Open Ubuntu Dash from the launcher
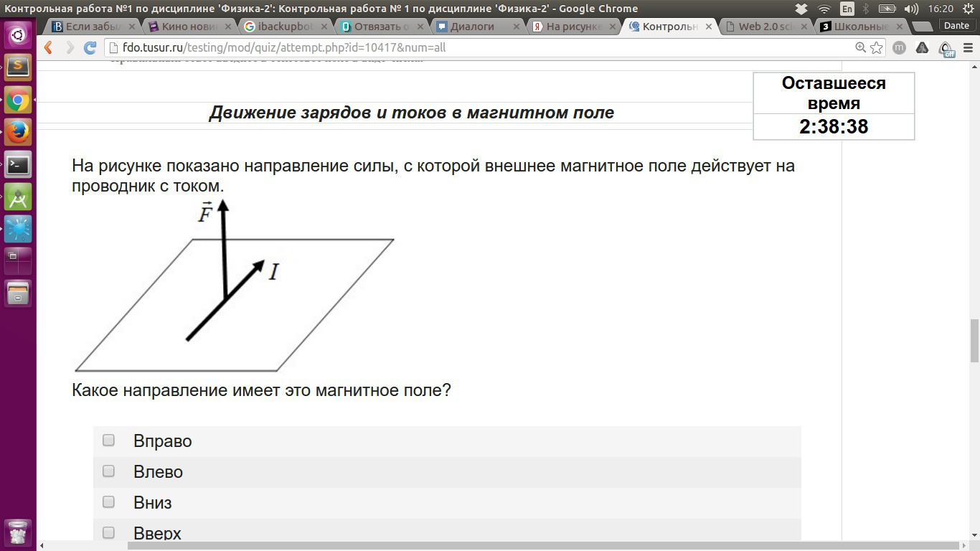Screen dimensions: 980x551 (x=18, y=34)
